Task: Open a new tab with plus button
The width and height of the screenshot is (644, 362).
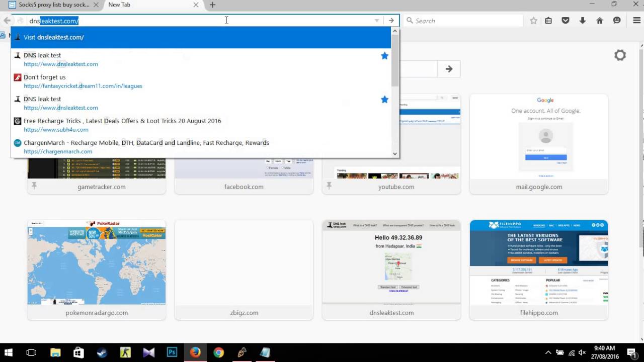Action: 212,5
